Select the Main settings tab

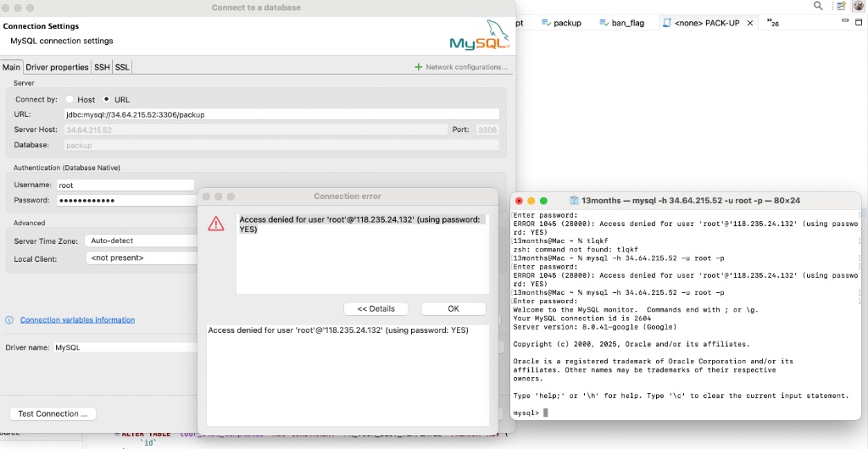(x=11, y=68)
